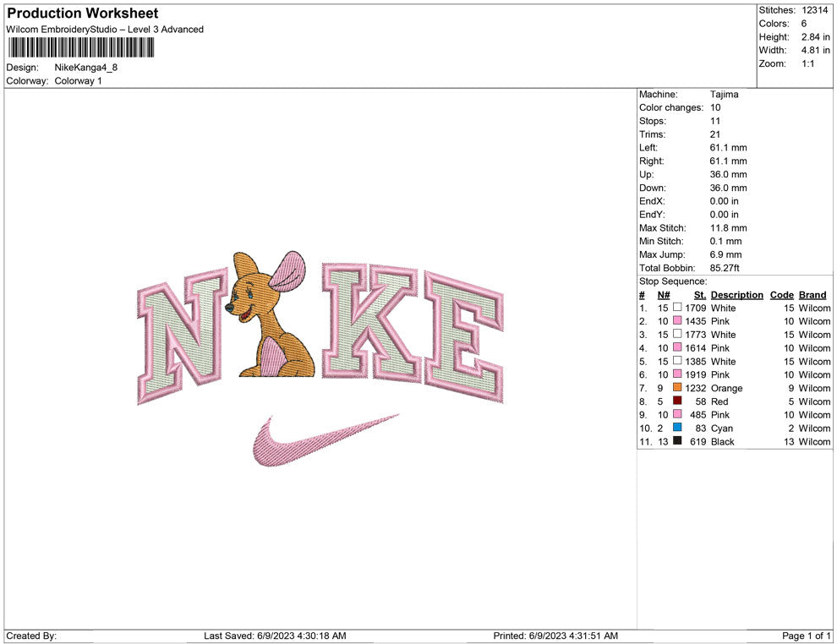Click the Total Bobbin value 85.27ft

pos(725,268)
